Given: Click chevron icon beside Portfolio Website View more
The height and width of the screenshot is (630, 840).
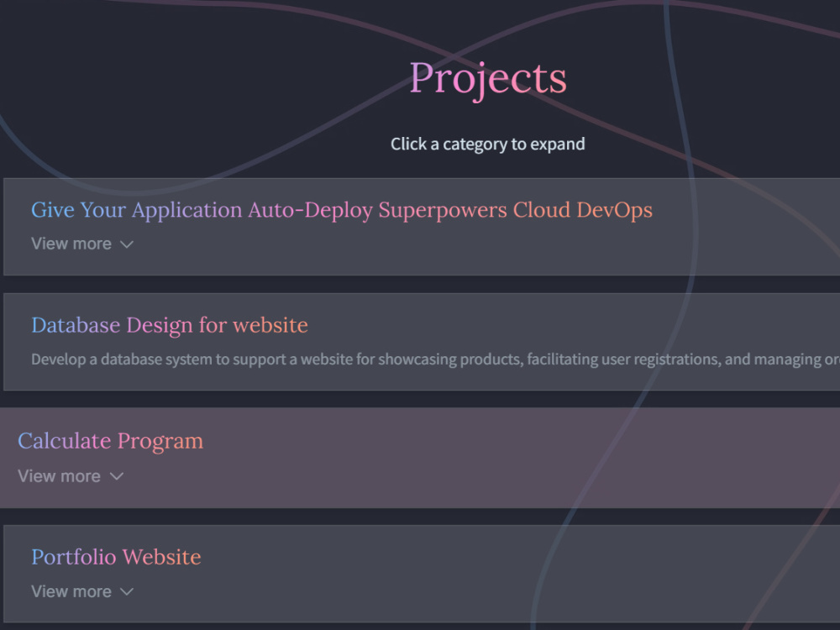Looking at the screenshot, I should pyautogui.click(x=127, y=592).
